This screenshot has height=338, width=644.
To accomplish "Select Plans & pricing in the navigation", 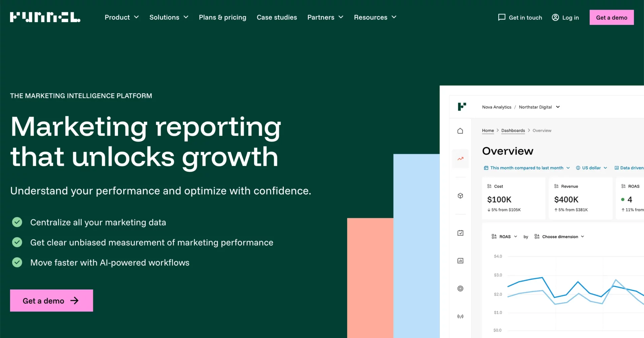I will tap(222, 17).
